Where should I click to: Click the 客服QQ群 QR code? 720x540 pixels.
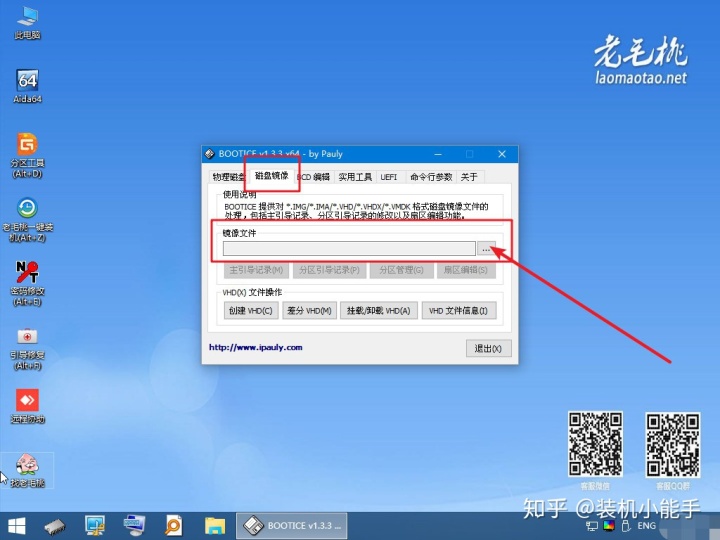(x=673, y=444)
